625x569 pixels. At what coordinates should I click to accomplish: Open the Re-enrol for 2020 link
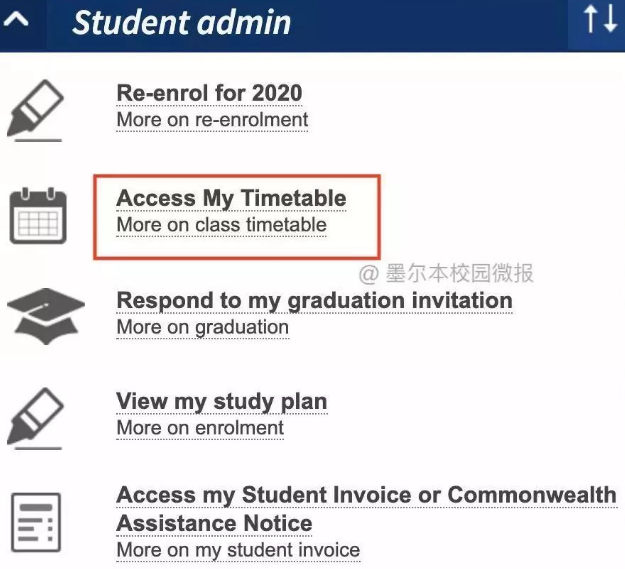pos(209,93)
